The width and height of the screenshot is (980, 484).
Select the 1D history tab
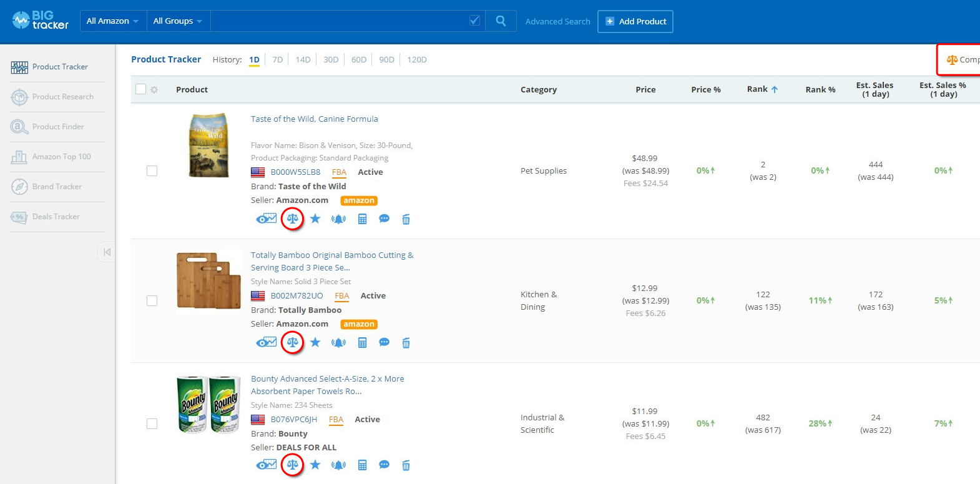254,60
